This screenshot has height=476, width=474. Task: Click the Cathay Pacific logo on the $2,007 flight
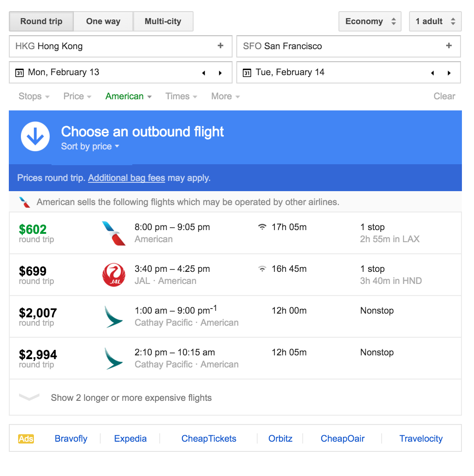click(113, 316)
